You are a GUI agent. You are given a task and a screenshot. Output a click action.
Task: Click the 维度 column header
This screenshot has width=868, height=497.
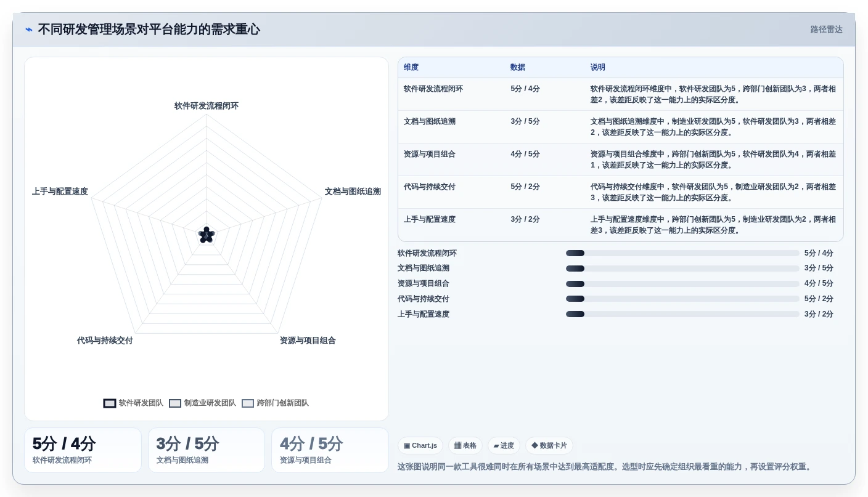coord(411,67)
